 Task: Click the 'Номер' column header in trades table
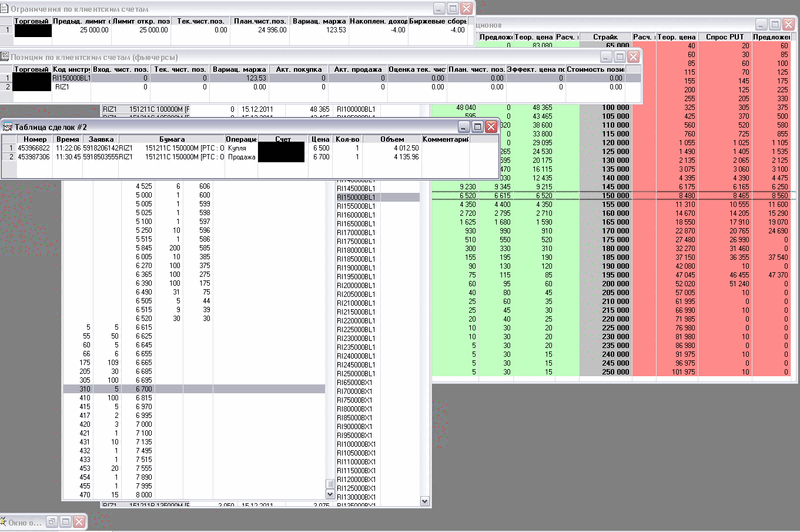tap(35, 139)
